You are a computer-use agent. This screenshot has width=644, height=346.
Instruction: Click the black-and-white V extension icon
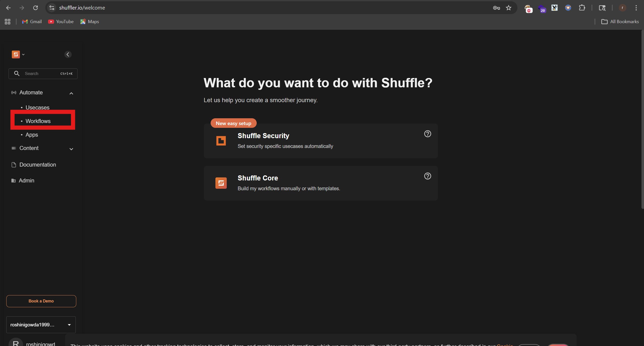(x=554, y=8)
